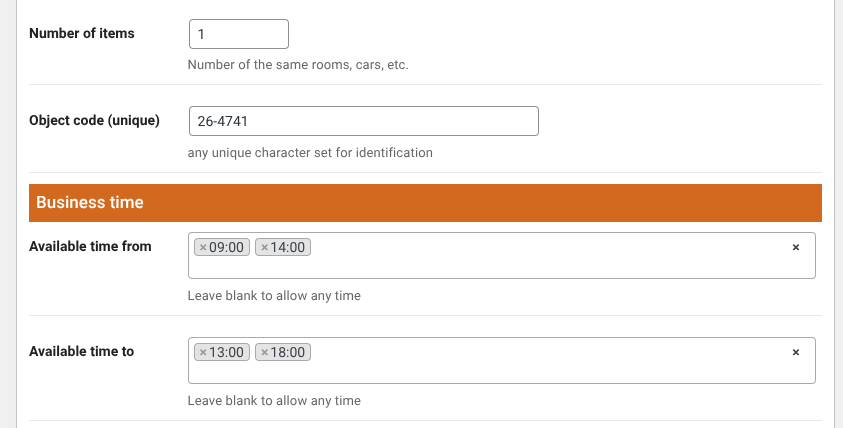Click the Available time to label
This screenshot has height=428, width=843.
82,351
